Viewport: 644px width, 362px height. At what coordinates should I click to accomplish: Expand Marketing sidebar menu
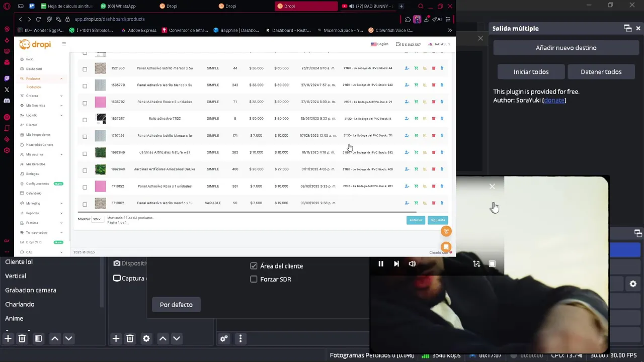coord(41,203)
